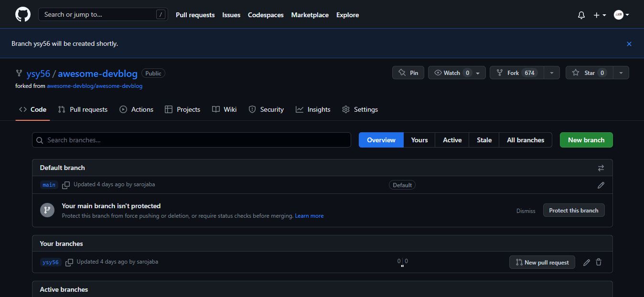This screenshot has width=644, height=297.
Task: Open notifications bell
Action: 581,15
